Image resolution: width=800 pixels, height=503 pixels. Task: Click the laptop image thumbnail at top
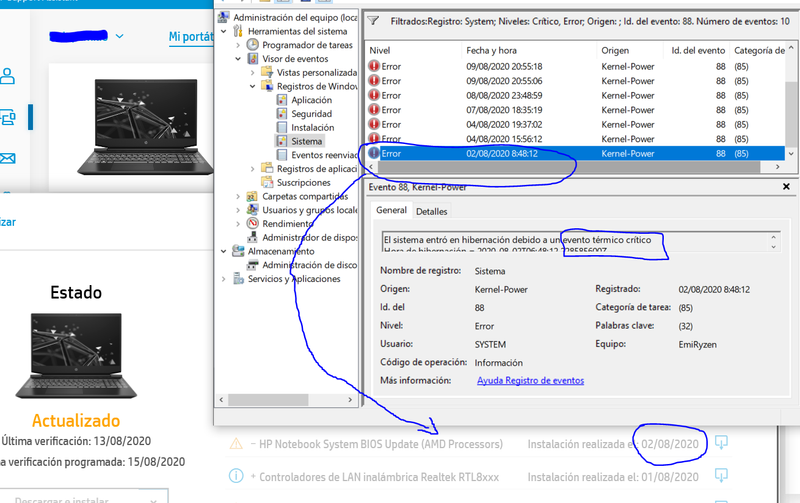coord(144,126)
